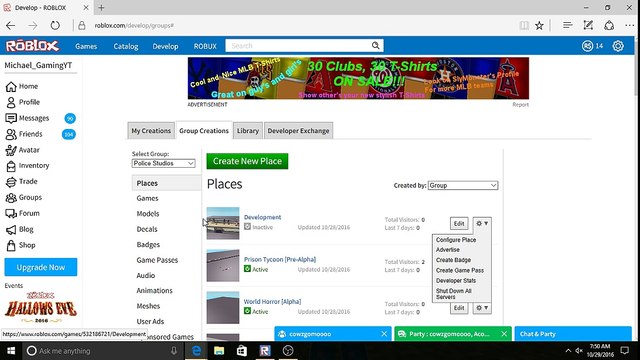Image resolution: width=640 pixels, height=360 pixels.
Task: Open the Development place link
Action: pyautogui.click(x=262, y=217)
